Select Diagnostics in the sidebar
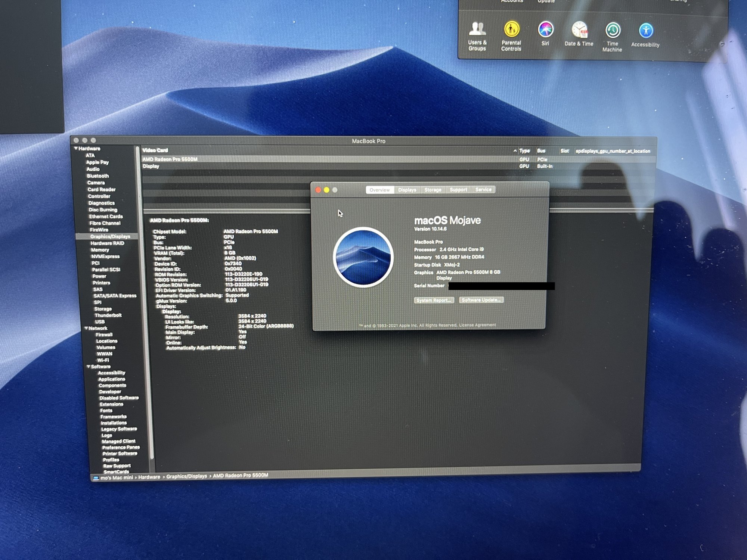 102,203
